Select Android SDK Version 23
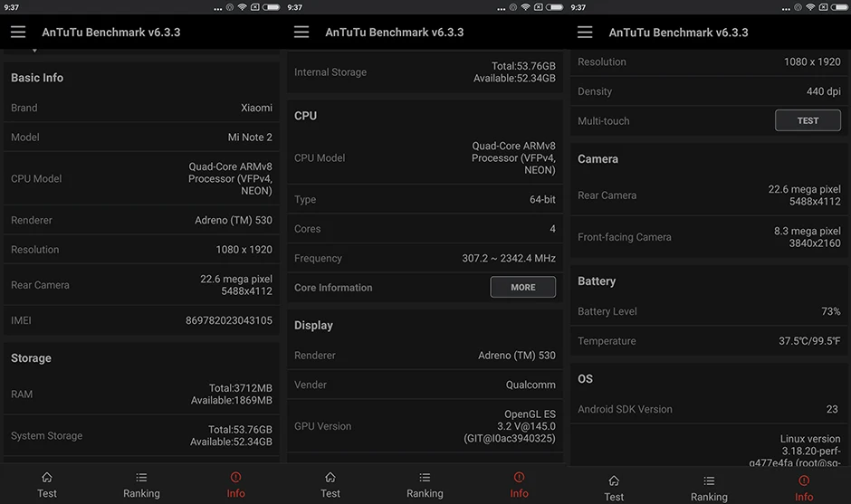The image size is (851, 504). click(832, 409)
